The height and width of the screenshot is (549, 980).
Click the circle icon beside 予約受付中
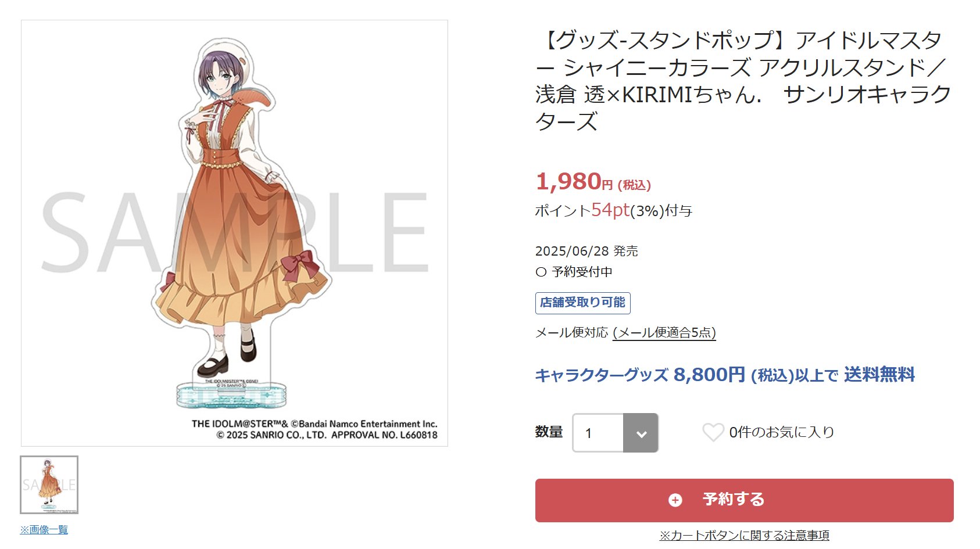541,272
